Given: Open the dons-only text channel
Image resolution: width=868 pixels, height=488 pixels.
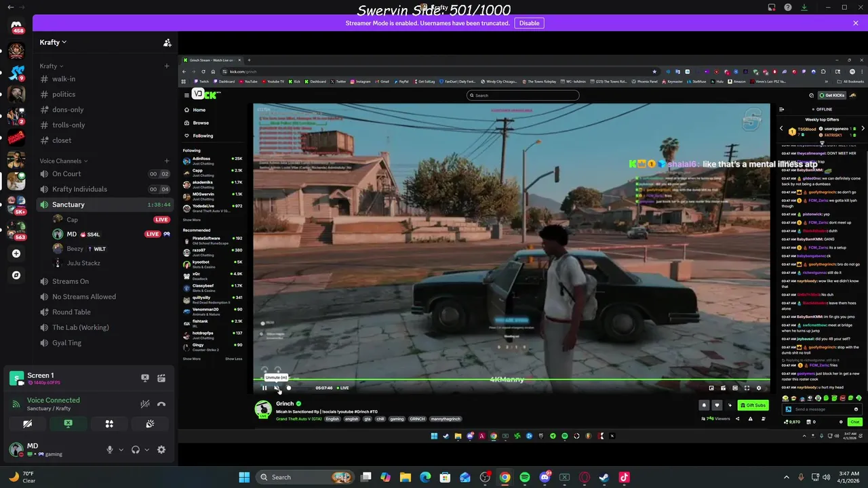Looking at the screenshot, I should click(106, 110).
